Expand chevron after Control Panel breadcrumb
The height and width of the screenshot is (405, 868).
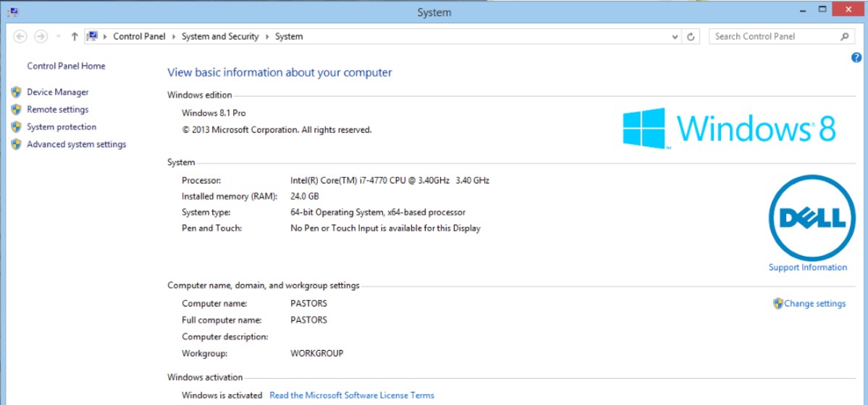coord(174,36)
